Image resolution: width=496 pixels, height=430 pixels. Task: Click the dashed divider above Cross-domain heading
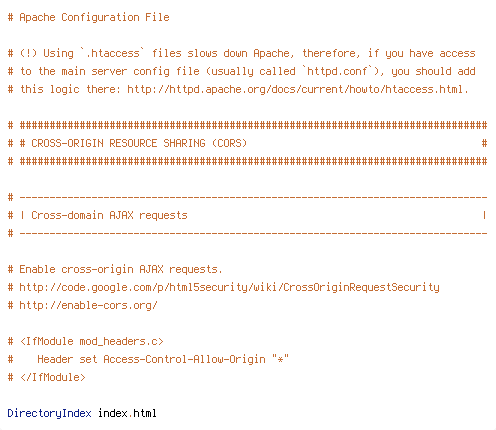248,197
